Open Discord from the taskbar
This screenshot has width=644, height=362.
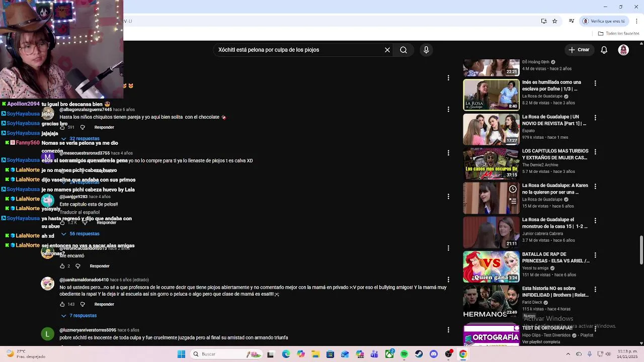click(x=434, y=354)
